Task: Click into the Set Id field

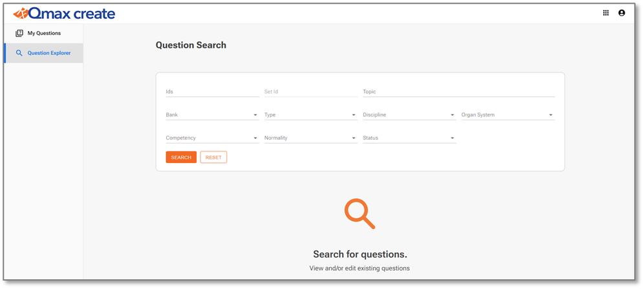Action: click(311, 92)
